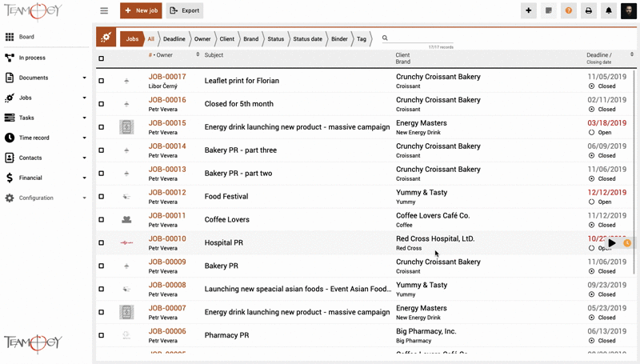Sort by Owner column arrows
This screenshot has width=640, height=364.
point(198,54)
